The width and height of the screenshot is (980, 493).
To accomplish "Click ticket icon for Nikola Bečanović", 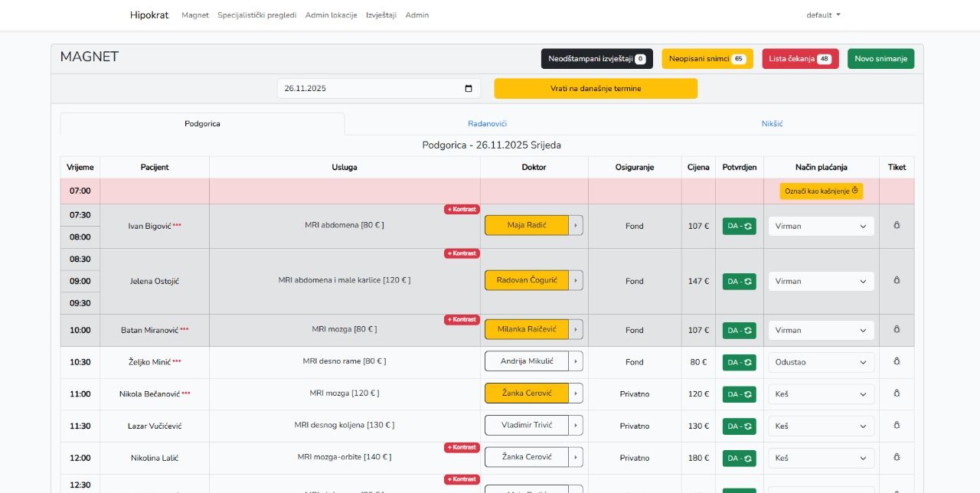I will tap(897, 393).
